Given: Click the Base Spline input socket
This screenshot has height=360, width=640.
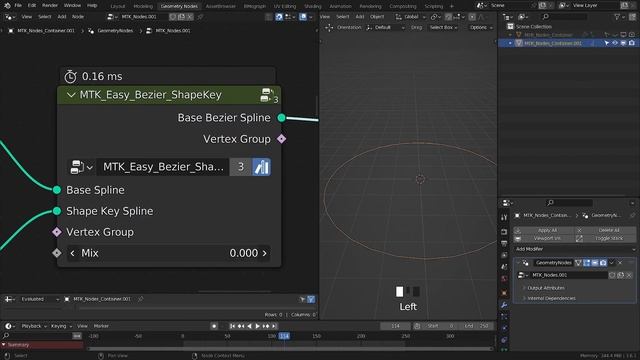Looking at the screenshot, I should tap(57, 190).
